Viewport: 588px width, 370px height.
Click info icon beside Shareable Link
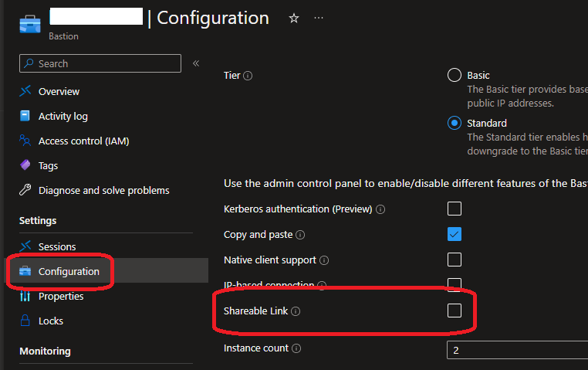296,311
